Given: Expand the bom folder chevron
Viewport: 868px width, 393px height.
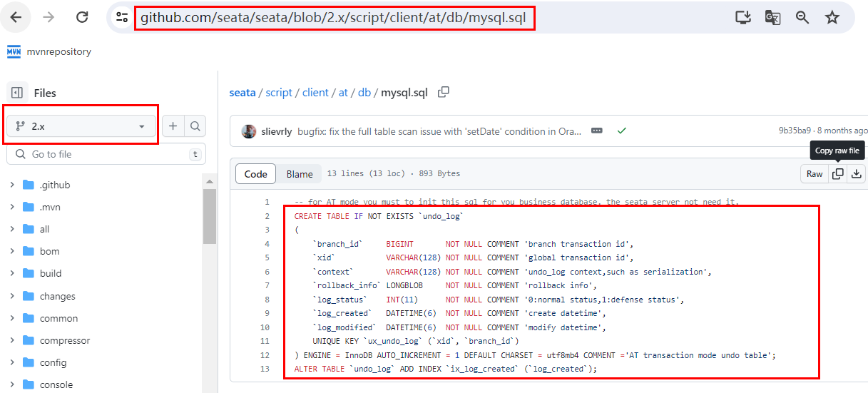Looking at the screenshot, I should [x=12, y=251].
